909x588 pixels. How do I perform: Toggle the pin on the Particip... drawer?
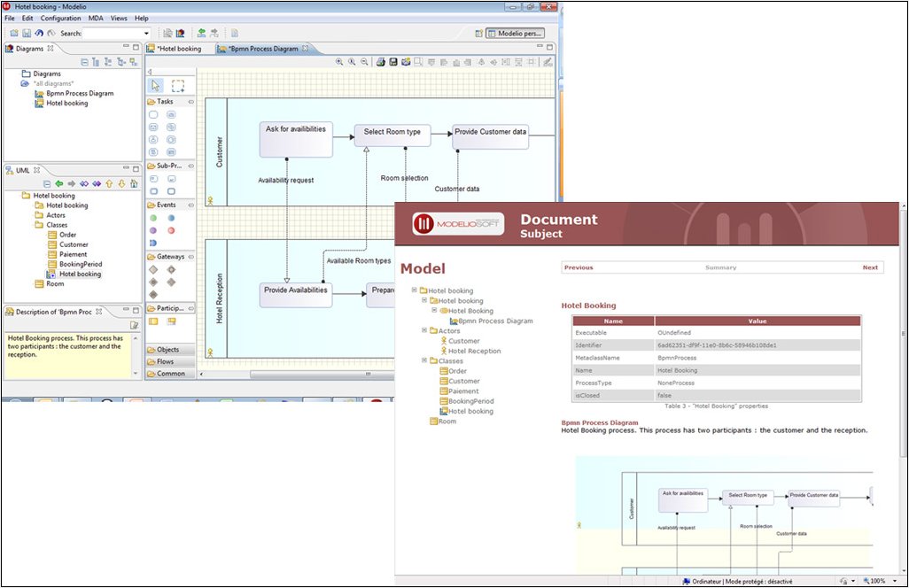click(x=190, y=308)
